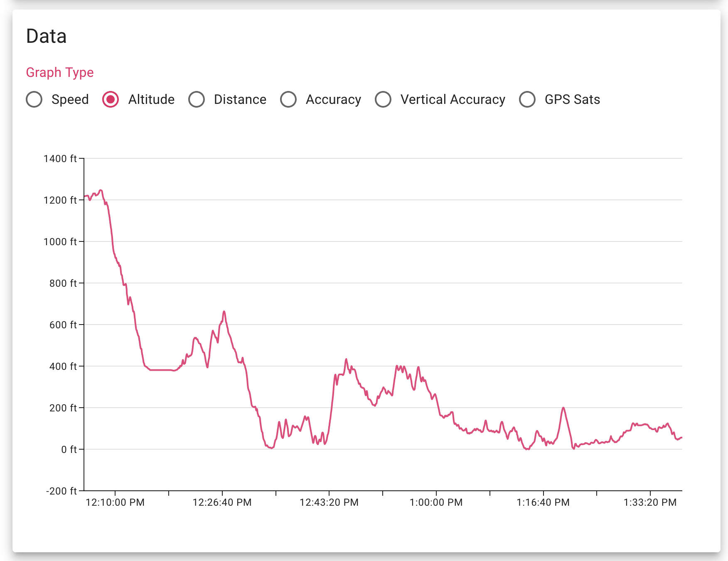The width and height of the screenshot is (728, 561).
Task: Click the end point of the altitude line
Action: 682,438
